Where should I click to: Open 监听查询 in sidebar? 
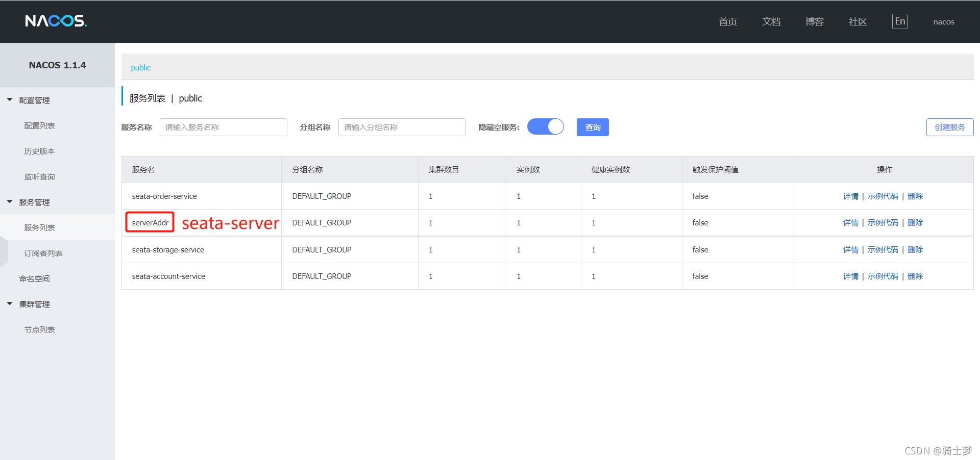(39, 176)
